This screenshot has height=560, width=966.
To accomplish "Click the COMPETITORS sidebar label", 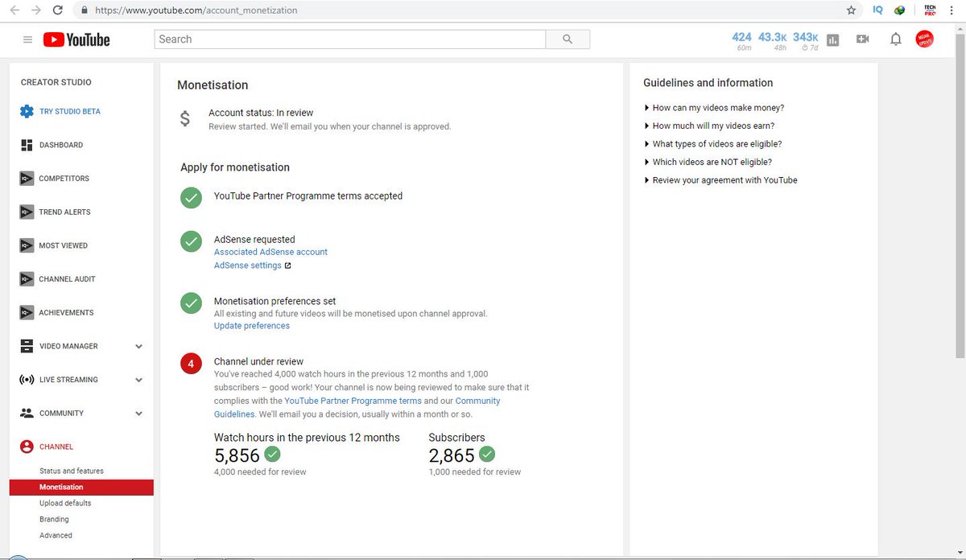I will (64, 179).
